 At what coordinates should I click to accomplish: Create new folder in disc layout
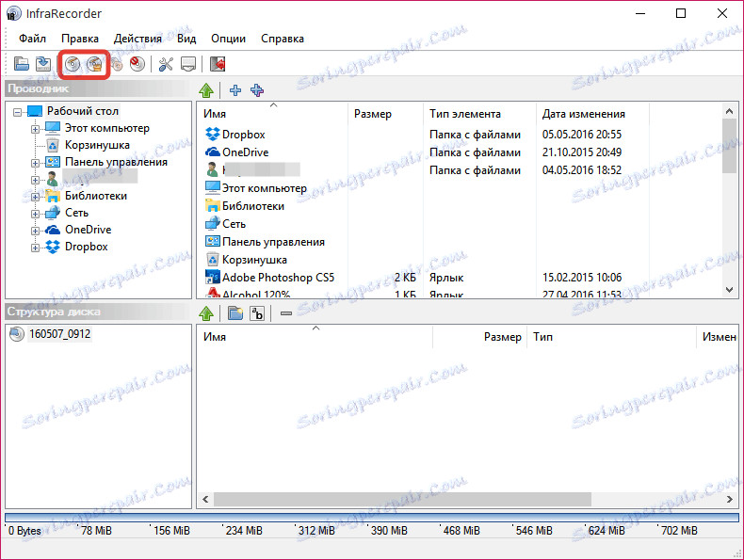(x=235, y=313)
